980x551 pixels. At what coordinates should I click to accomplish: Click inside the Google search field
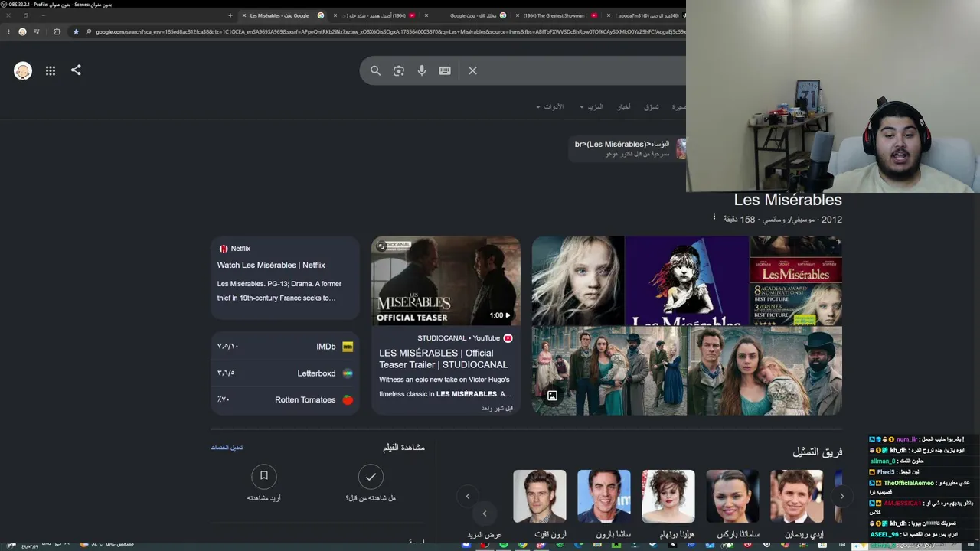point(582,70)
